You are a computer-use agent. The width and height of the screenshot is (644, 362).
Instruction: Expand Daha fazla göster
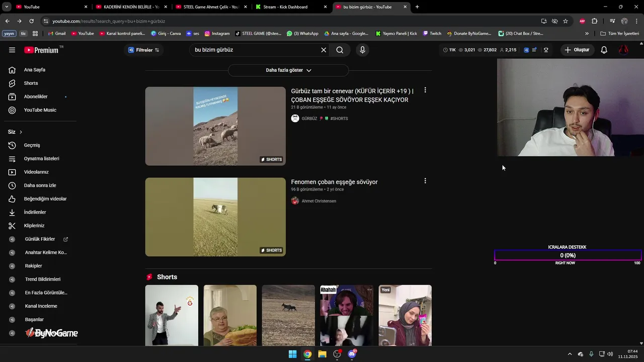288,70
